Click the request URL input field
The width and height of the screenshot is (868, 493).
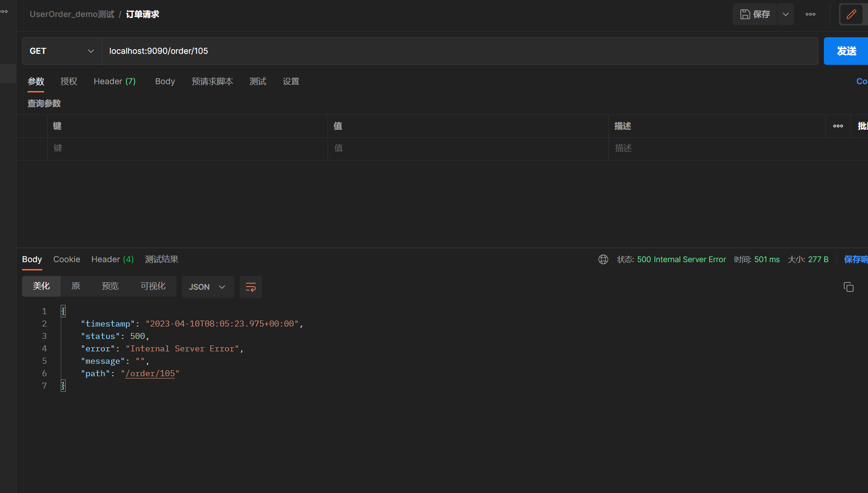460,51
